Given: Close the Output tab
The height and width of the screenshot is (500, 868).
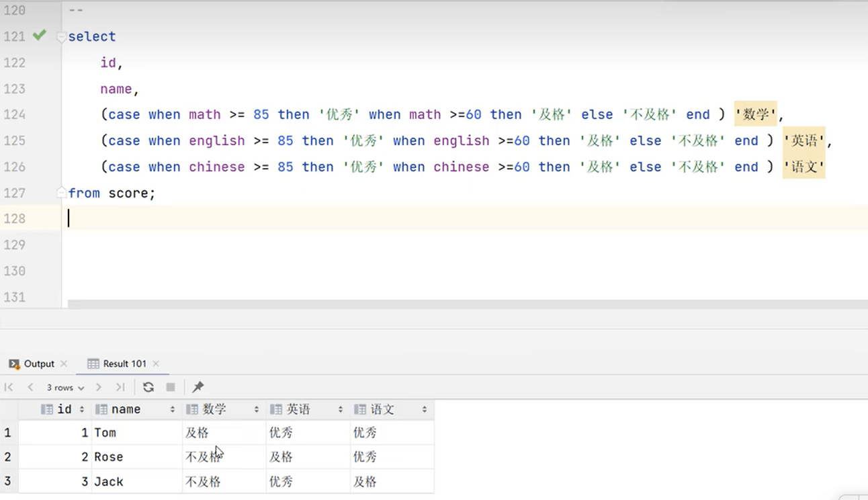Looking at the screenshot, I should (x=64, y=364).
